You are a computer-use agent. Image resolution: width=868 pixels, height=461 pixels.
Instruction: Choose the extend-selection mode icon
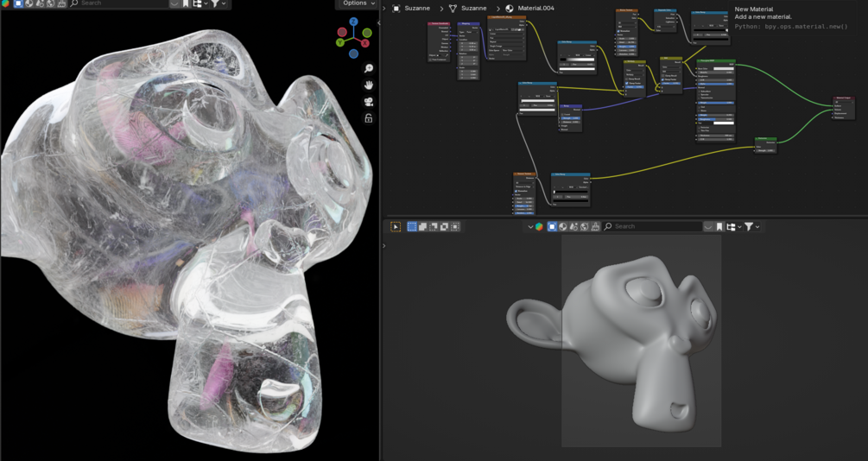pyautogui.click(x=423, y=226)
